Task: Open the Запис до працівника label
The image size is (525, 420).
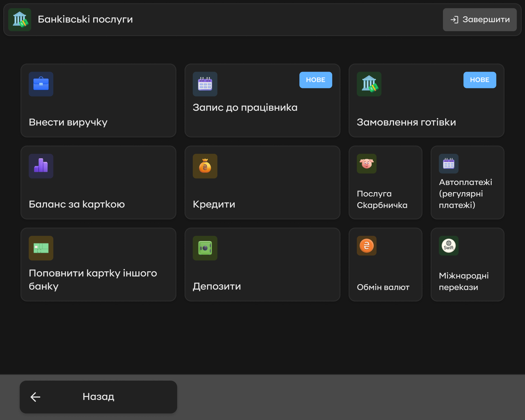Action: [245, 107]
